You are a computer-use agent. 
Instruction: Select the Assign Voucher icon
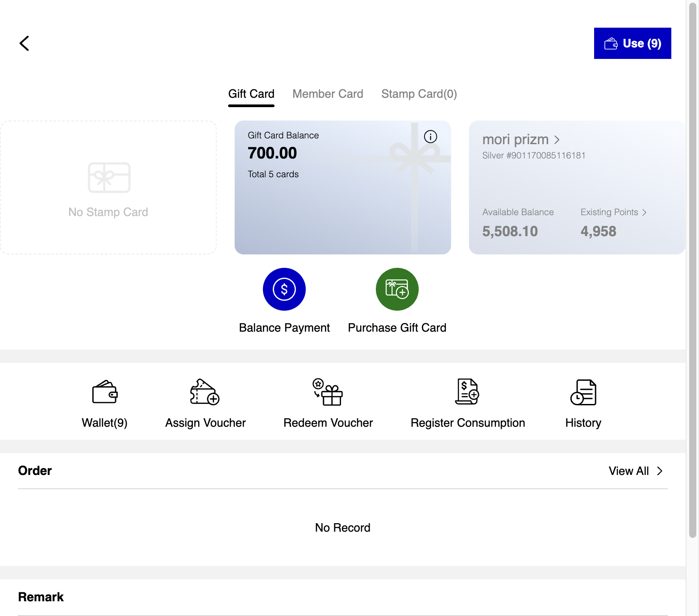pyautogui.click(x=205, y=392)
